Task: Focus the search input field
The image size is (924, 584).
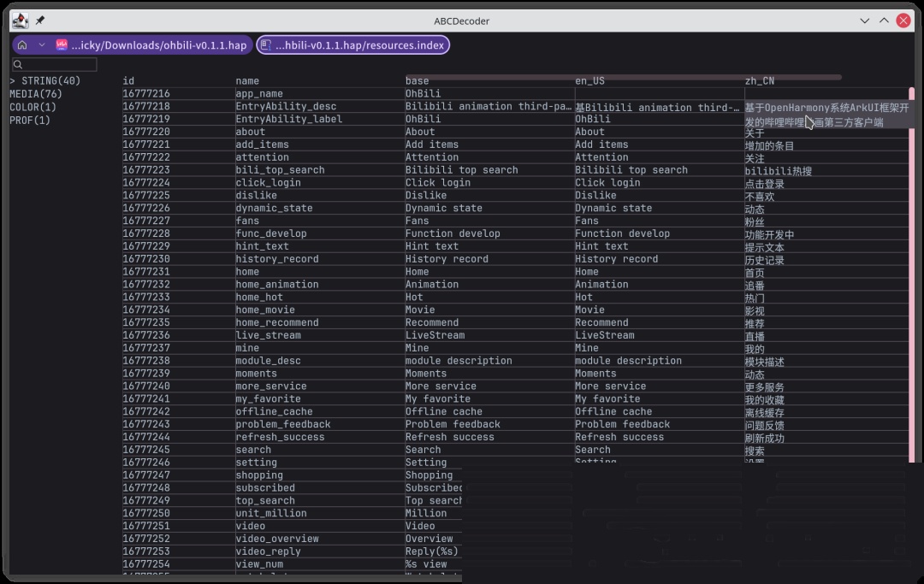Action: pos(54,65)
